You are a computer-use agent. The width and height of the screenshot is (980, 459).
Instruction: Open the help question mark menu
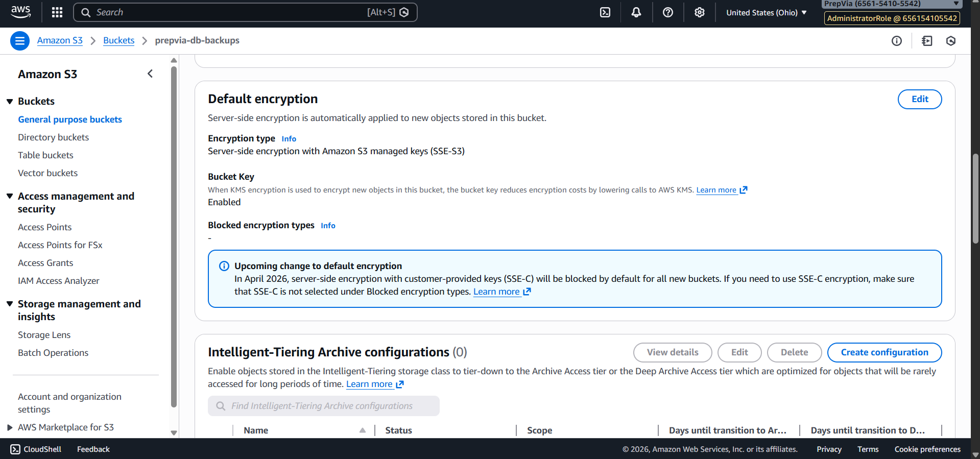(668, 12)
